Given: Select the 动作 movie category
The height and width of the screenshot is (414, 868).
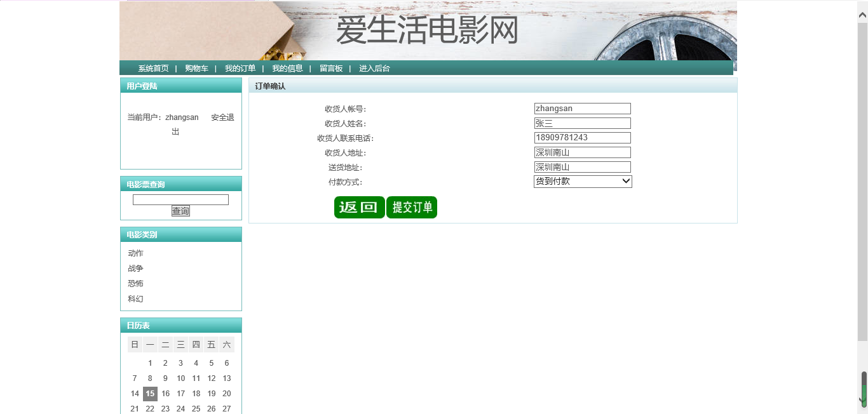Looking at the screenshot, I should point(135,253).
